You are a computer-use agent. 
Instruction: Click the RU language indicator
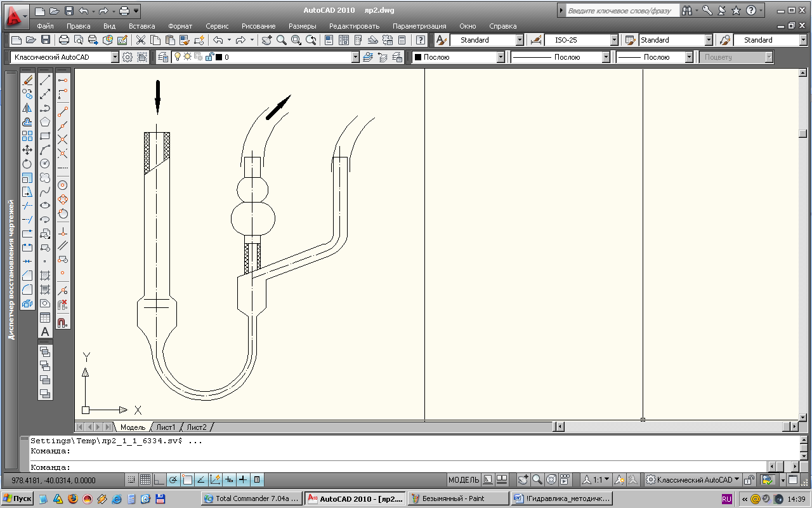click(x=727, y=499)
